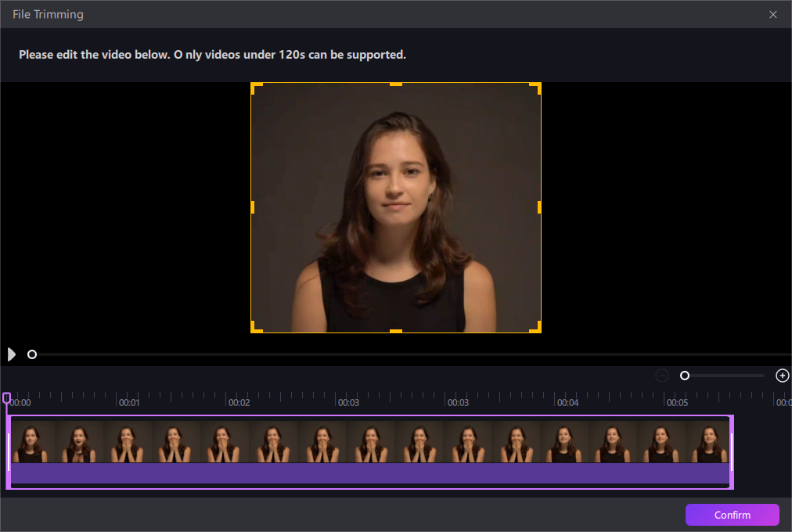The height and width of the screenshot is (532, 792).
Task: Click the top-right crop corner handle
Action: click(x=535, y=88)
